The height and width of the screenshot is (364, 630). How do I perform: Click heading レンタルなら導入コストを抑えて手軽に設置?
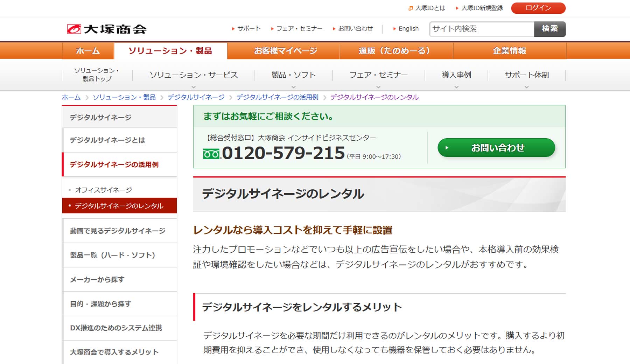[x=293, y=230]
